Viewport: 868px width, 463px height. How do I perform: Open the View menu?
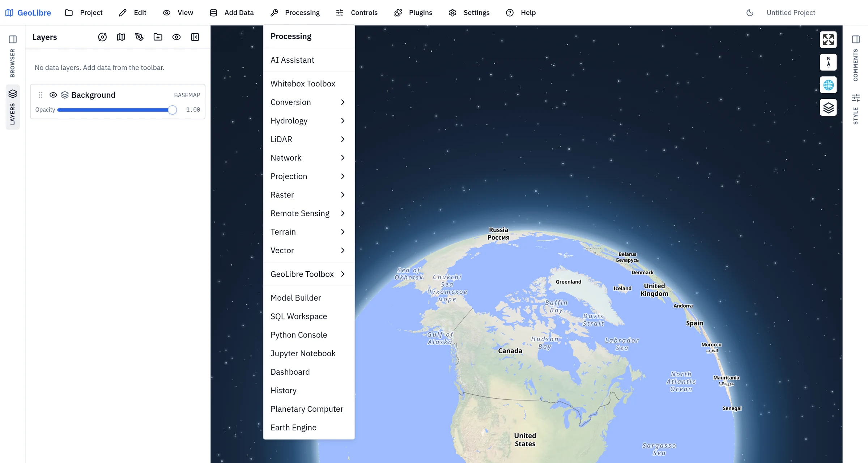(178, 13)
